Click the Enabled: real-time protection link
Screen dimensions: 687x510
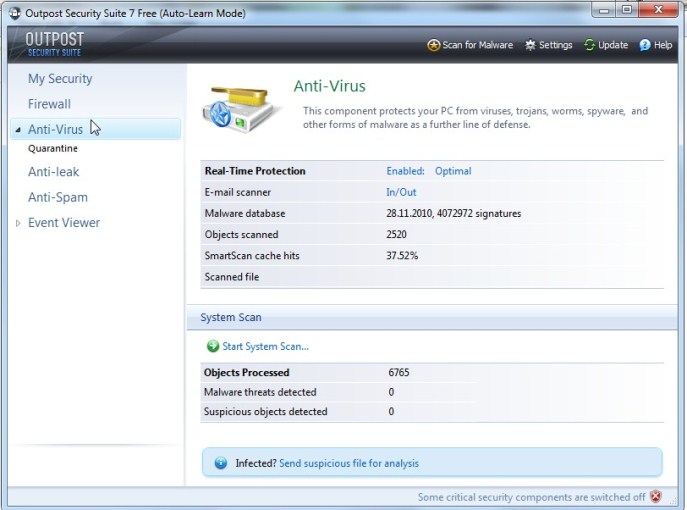pyautogui.click(x=405, y=171)
